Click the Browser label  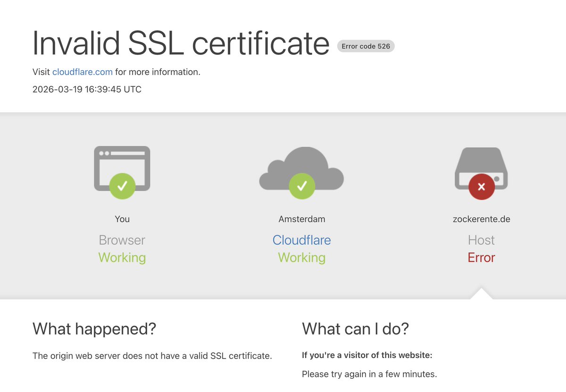(122, 240)
